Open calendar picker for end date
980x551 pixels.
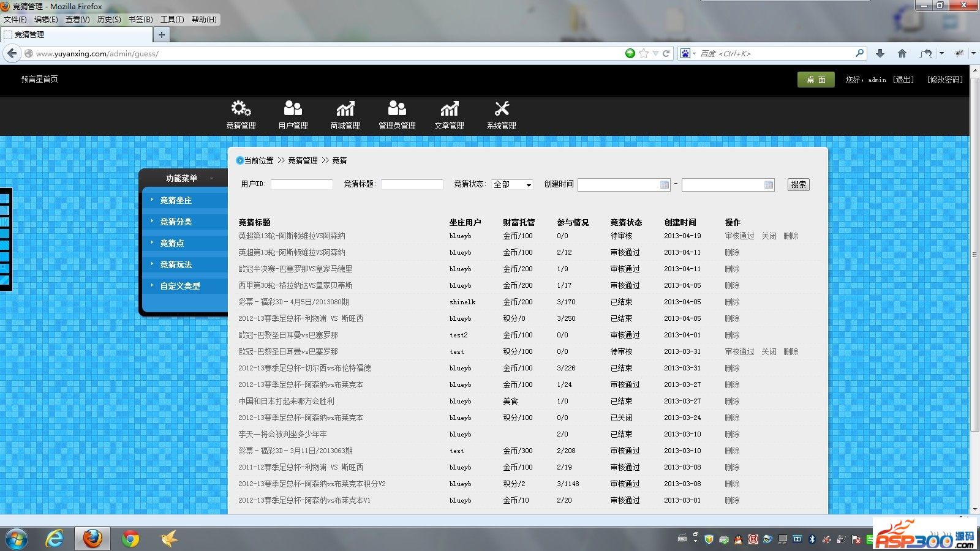pos(769,185)
